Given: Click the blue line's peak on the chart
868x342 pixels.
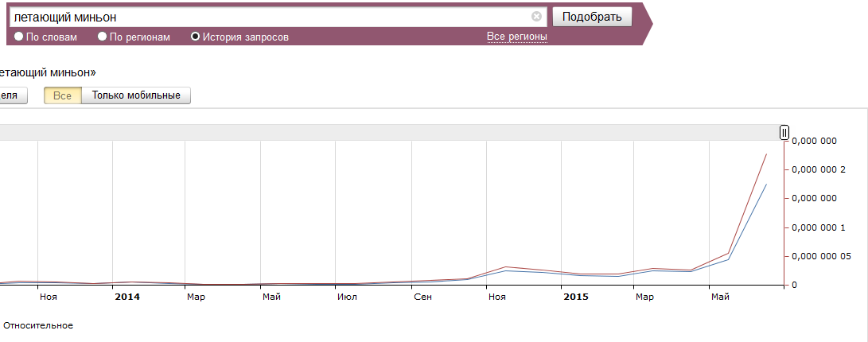Looking at the screenshot, I should pos(765,185).
